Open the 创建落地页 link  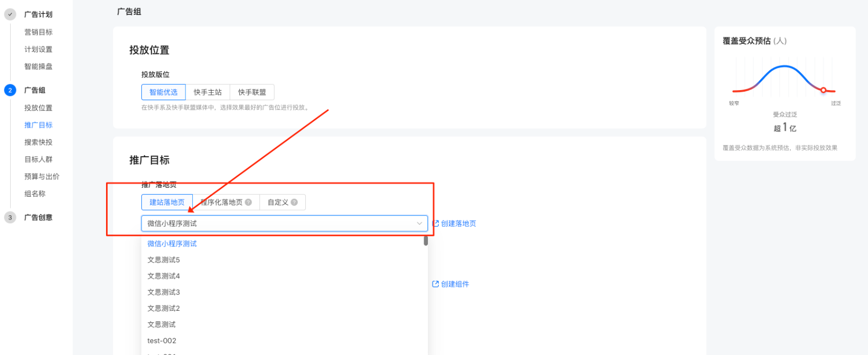click(458, 223)
